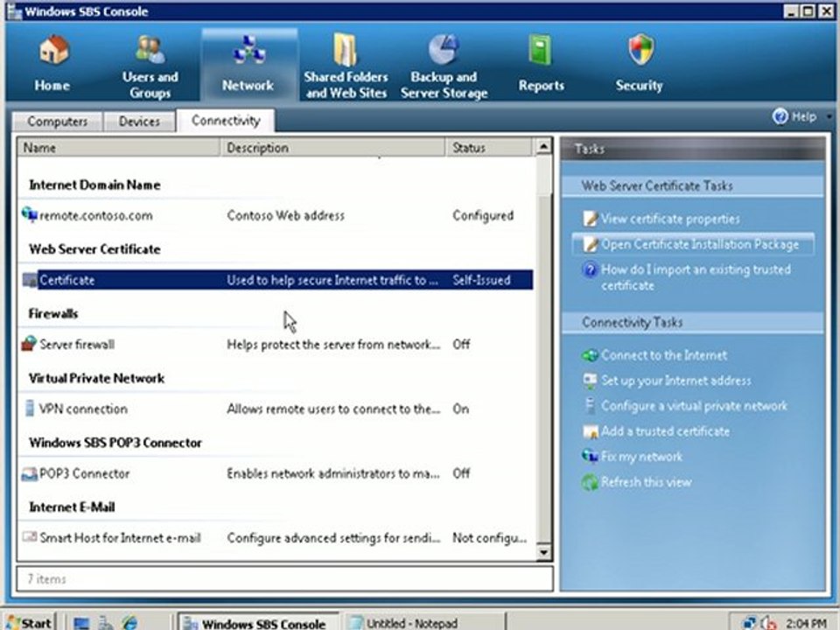
Task: Click Contoso Web address description
Action: (285, 215)
